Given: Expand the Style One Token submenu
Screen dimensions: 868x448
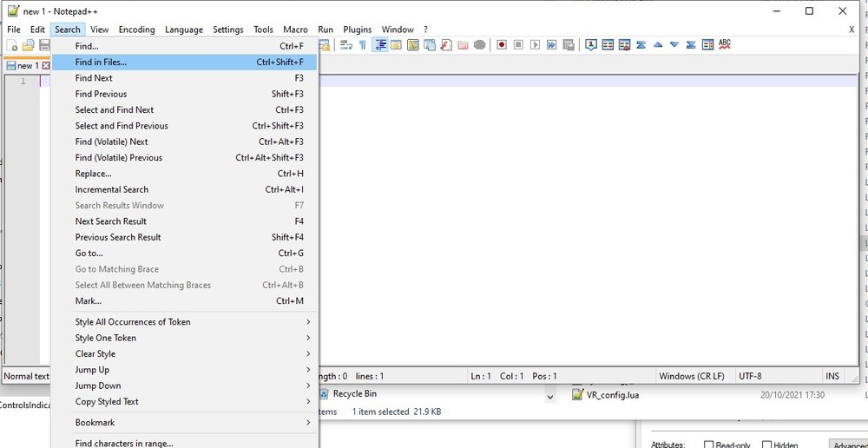Looking at the screenshot, I should pyautogui.click(x=184, y=338).
